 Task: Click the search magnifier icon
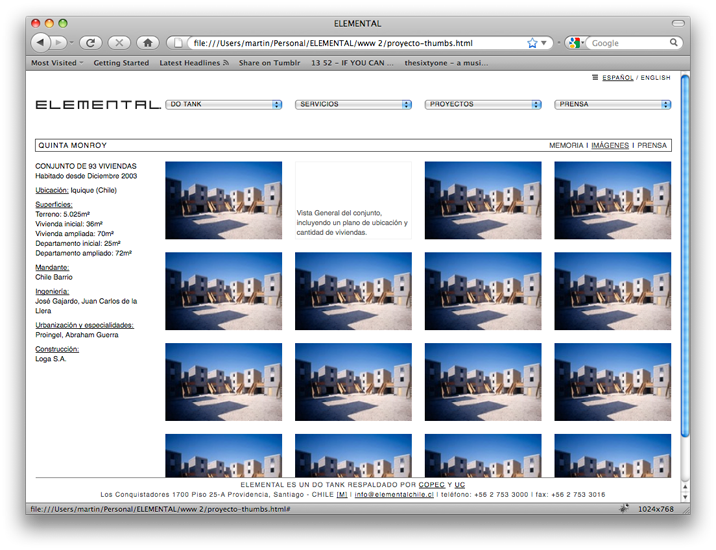[x=674, y=42]
